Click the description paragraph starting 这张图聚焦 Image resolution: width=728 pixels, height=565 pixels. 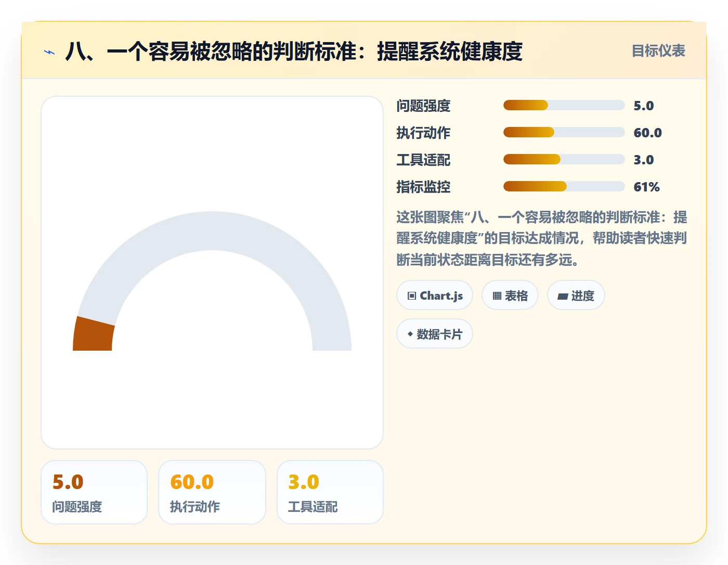pyautogui.click(x=542, y=238)
